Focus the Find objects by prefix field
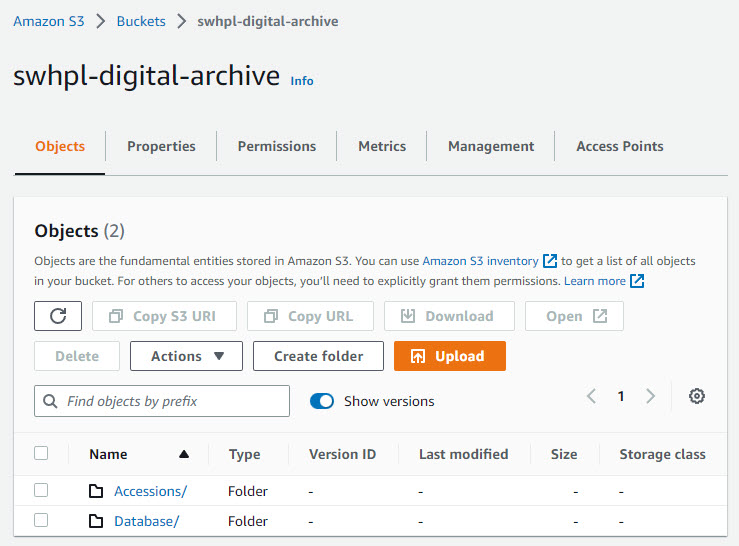 pos(162,401)
